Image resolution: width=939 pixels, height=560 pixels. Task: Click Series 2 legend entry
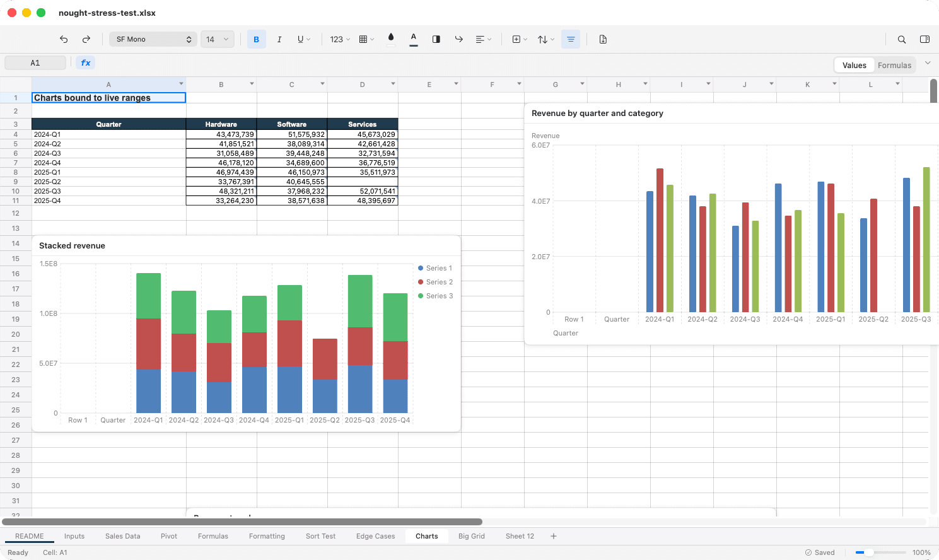[435, 282]
